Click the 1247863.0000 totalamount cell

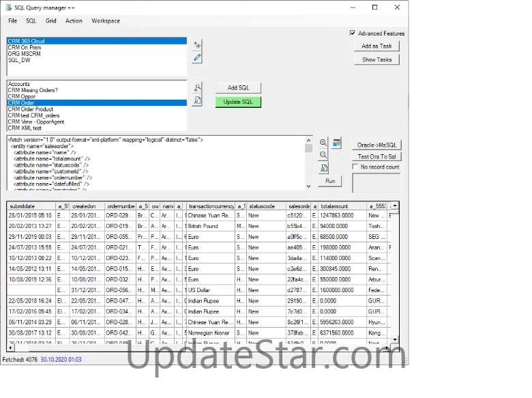point(342,216)
